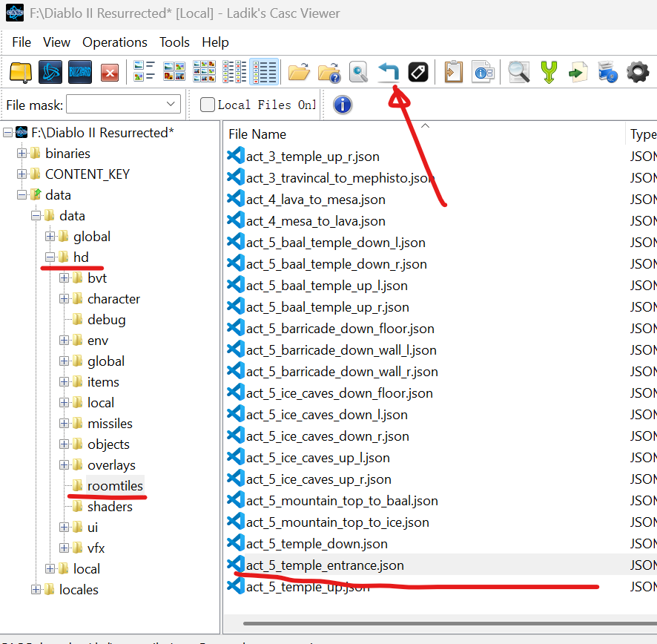
Task: Select act_5_ice_caves_down_floor.json file
Action: (340, 393)
